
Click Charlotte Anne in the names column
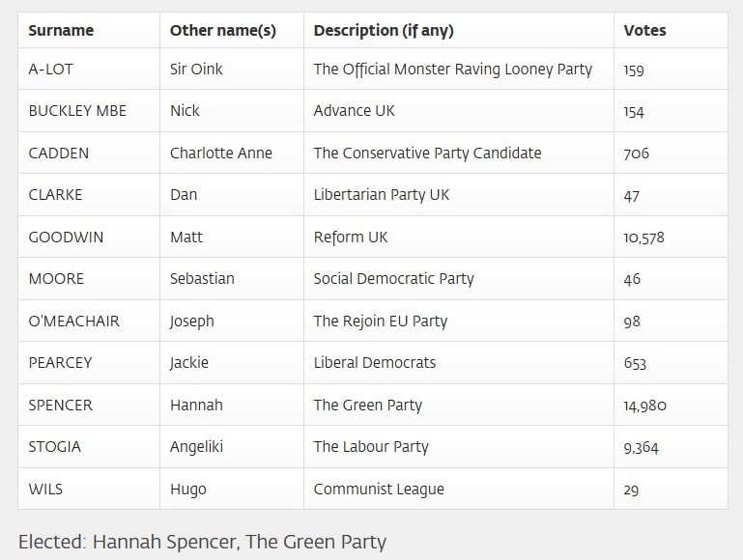[220, 153]
